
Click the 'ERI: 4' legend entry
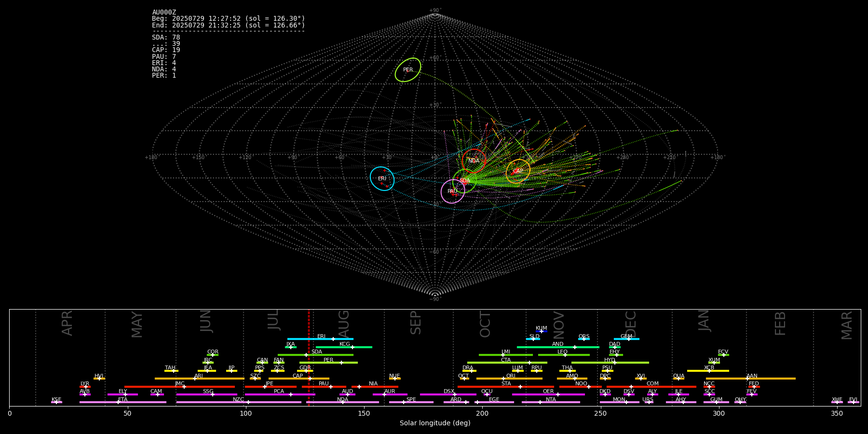(164, 63)
